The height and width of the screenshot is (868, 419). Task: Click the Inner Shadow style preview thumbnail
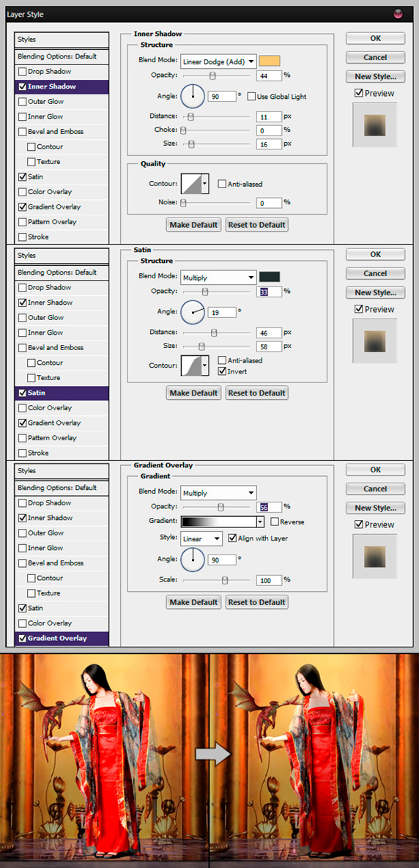click(x=375, y=125)
